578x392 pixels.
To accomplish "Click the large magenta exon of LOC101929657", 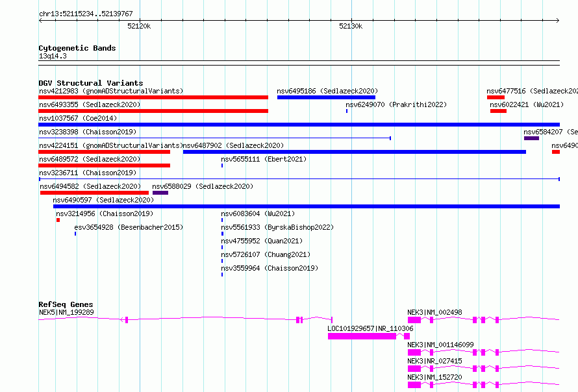I will [x=362, y=336].
